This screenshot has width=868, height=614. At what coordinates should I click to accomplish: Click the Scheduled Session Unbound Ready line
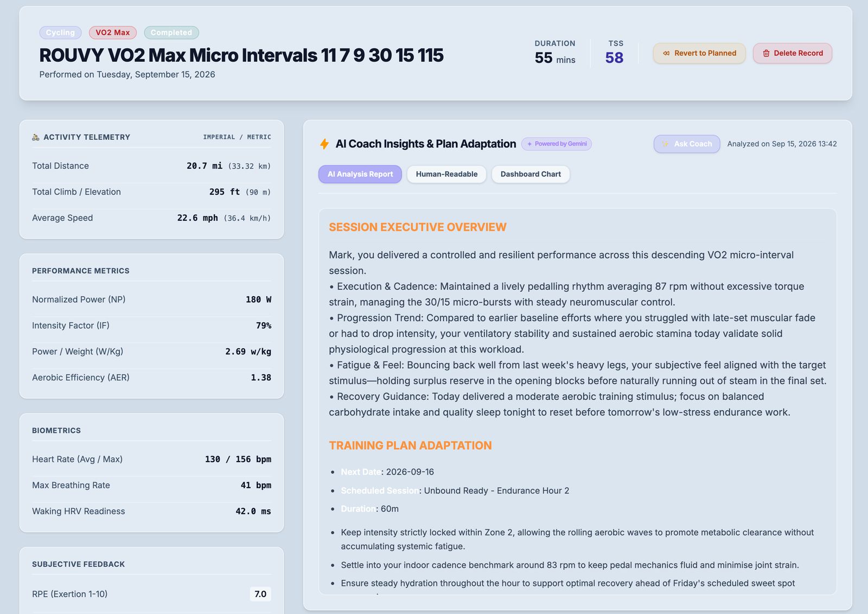[455, 490]
